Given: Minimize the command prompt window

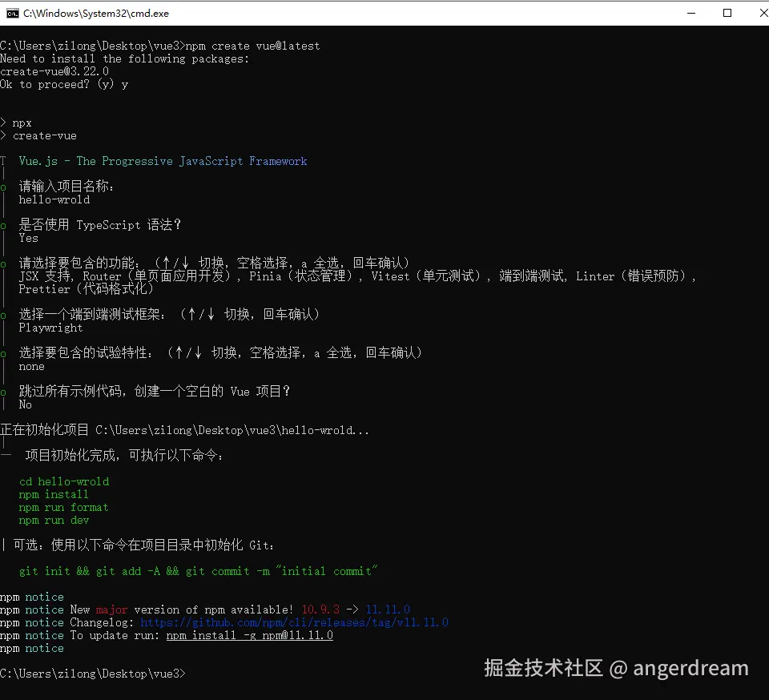Looking at the screenshot, I should point(692,13).
